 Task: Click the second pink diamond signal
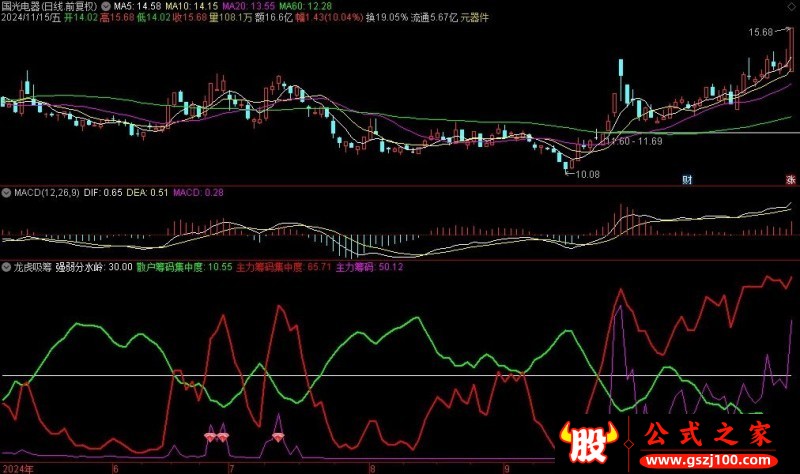click(222, 437)
